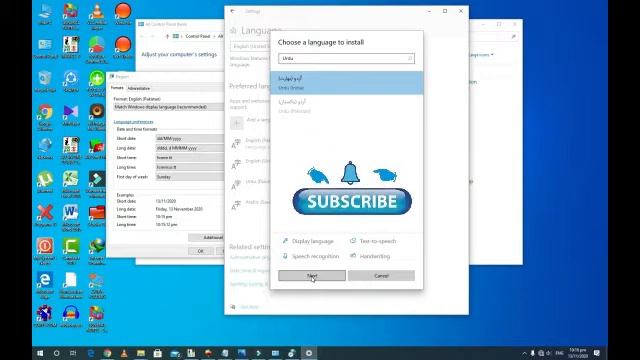Click Next in the language install dialog
Screen dimensions: 640x360
tap(312, 276)
